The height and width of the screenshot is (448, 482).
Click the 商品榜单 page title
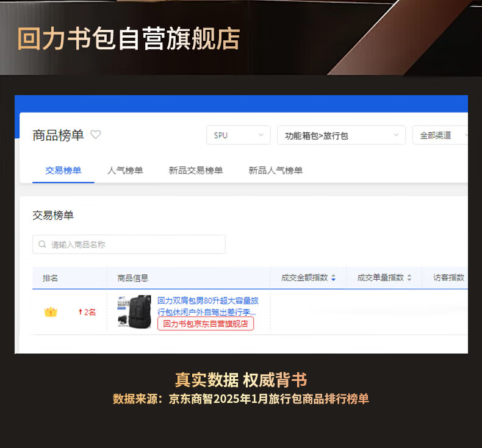click(59, 135)
